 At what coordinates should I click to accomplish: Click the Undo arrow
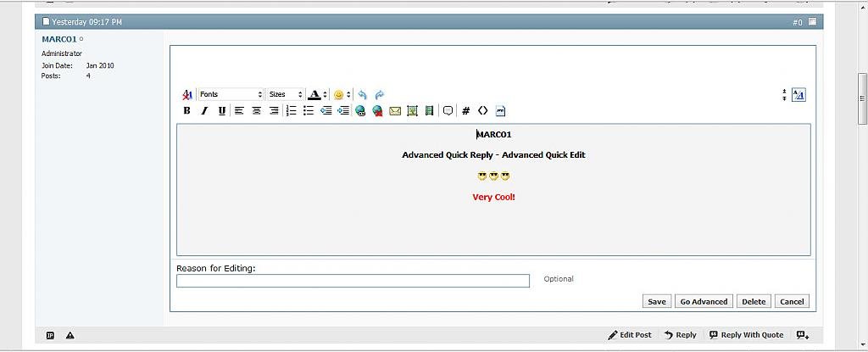[362, 95]
